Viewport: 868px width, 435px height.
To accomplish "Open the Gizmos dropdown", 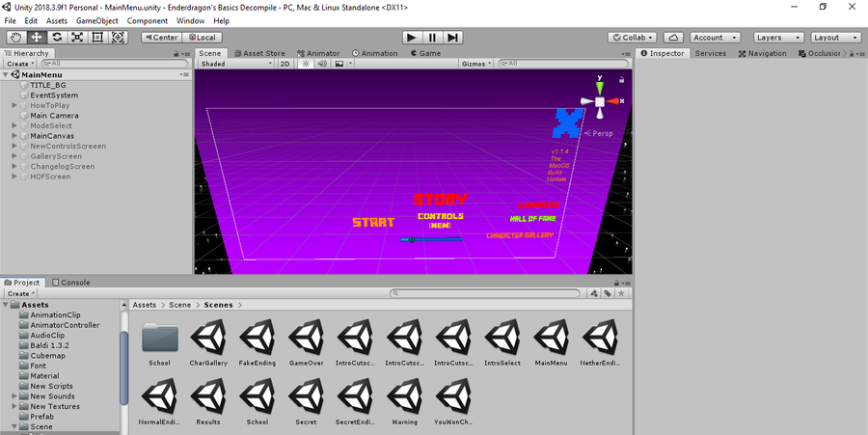I will coord(476,64).
